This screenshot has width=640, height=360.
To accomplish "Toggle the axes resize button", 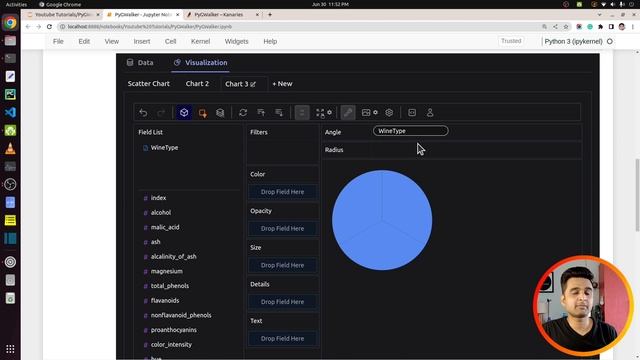I will click(x=302, y=113).
